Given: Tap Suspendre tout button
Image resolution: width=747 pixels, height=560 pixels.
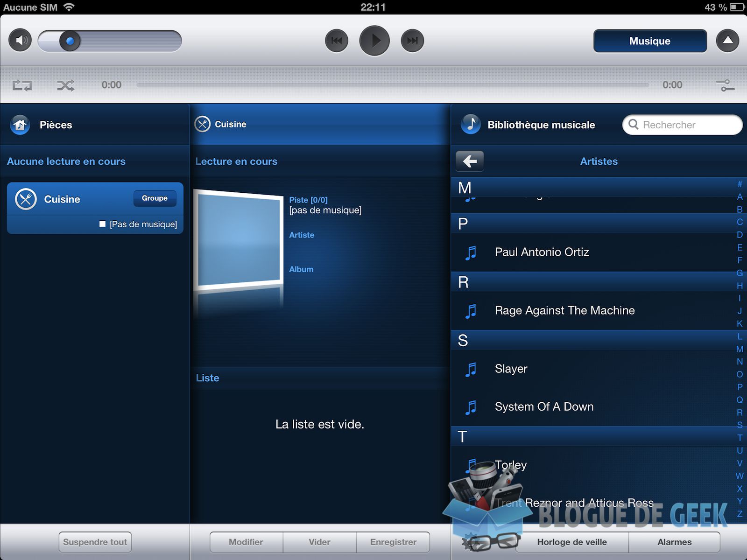Looking at the screenshot, I should click(x=95, y=542).
